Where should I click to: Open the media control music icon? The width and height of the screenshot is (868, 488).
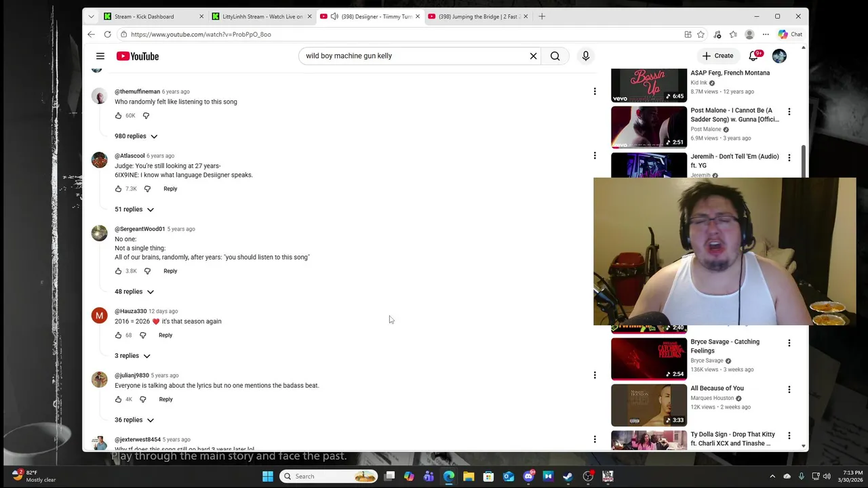[717, 35]
